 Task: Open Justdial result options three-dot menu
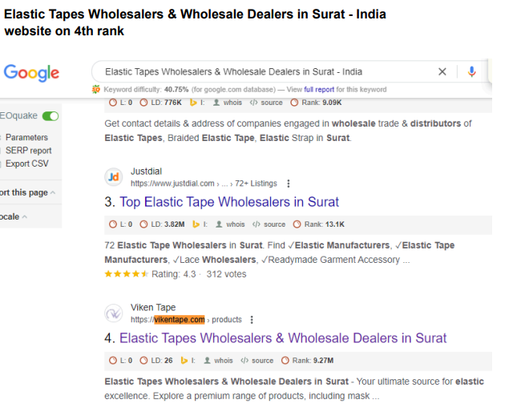click(289, 184)
